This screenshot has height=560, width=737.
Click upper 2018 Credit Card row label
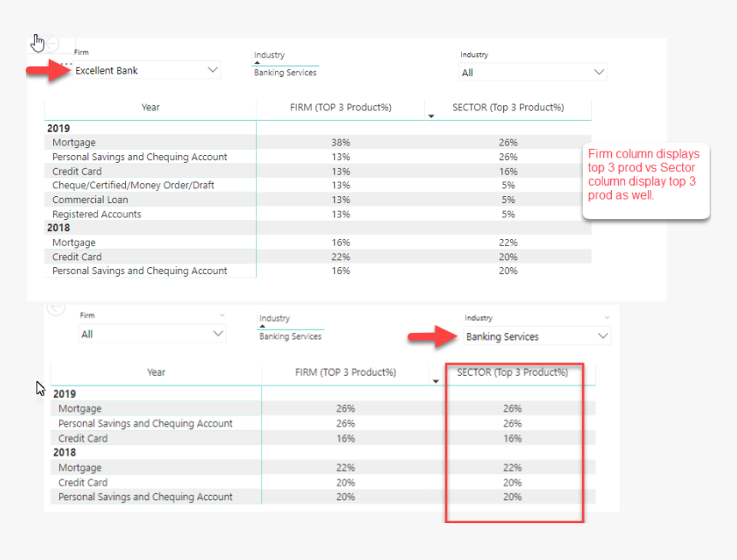tap(77, 257)
